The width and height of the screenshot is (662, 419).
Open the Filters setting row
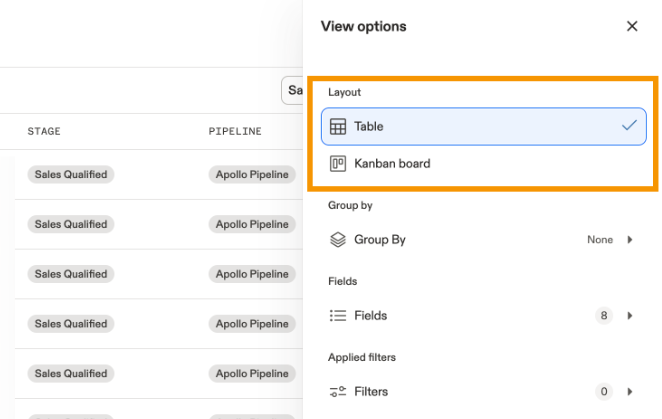pyautogui.click(x=483, y=392)
